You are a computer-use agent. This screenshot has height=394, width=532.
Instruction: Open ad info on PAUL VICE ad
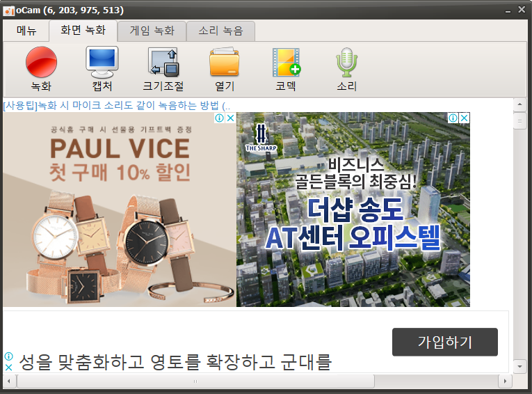pyautogui.click(x=220, y=118)
